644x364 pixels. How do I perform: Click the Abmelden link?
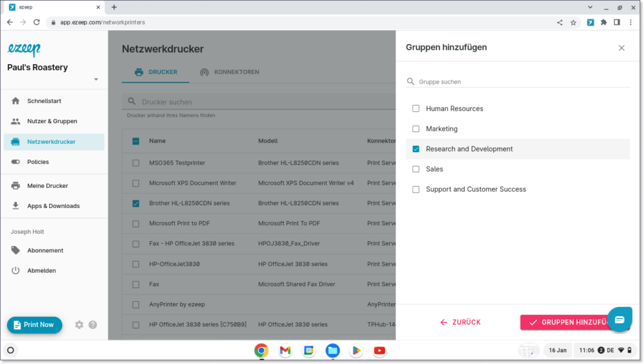coord(42,270)
